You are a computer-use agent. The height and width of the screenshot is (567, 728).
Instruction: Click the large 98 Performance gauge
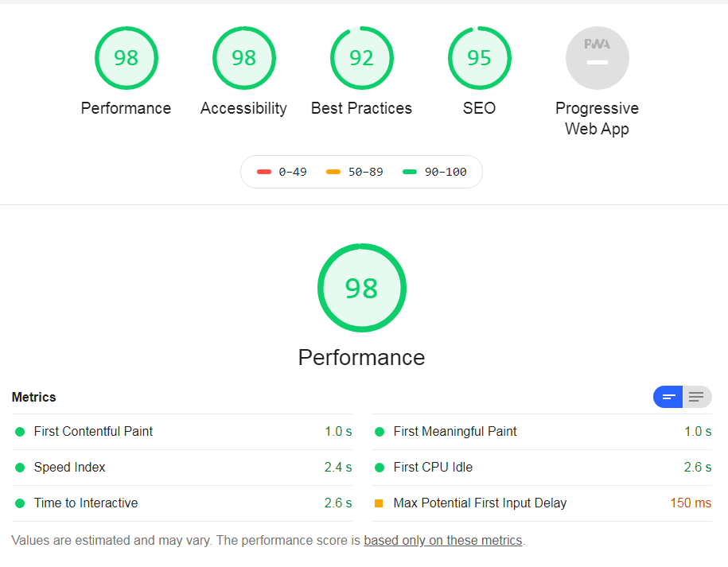(x=361, y=288)
